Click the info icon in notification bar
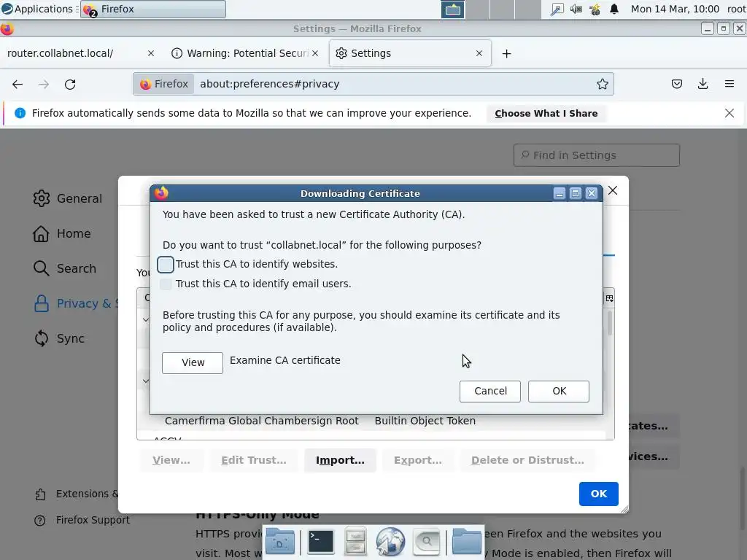747x560 pixels. [x=20, y=113]
